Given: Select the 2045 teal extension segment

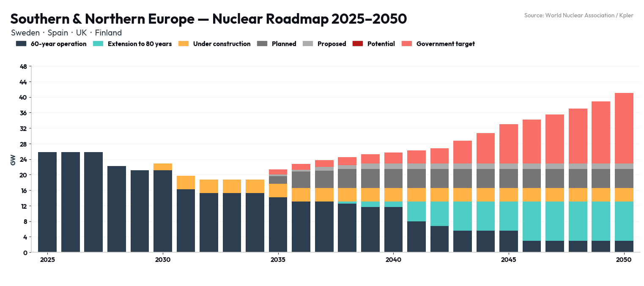Looking at the screenshot, I should (x=509, y=216).
